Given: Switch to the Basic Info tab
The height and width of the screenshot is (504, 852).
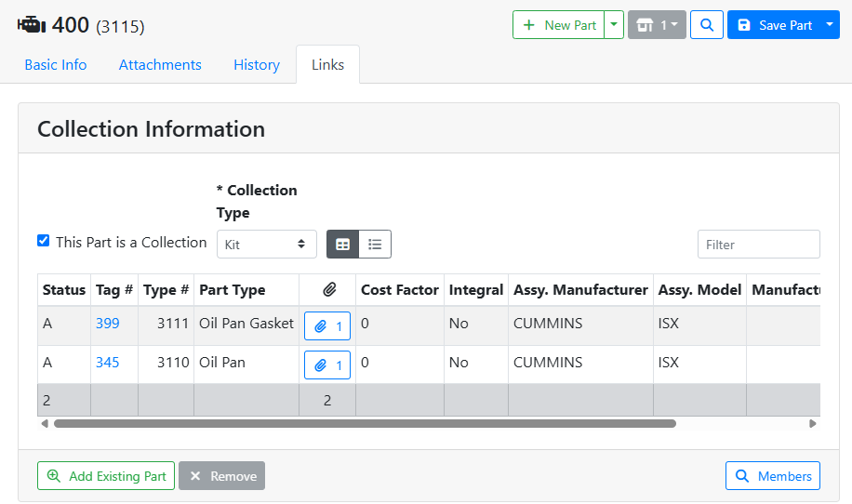Looking at the screenshot, I should click(x=56, y=65).
